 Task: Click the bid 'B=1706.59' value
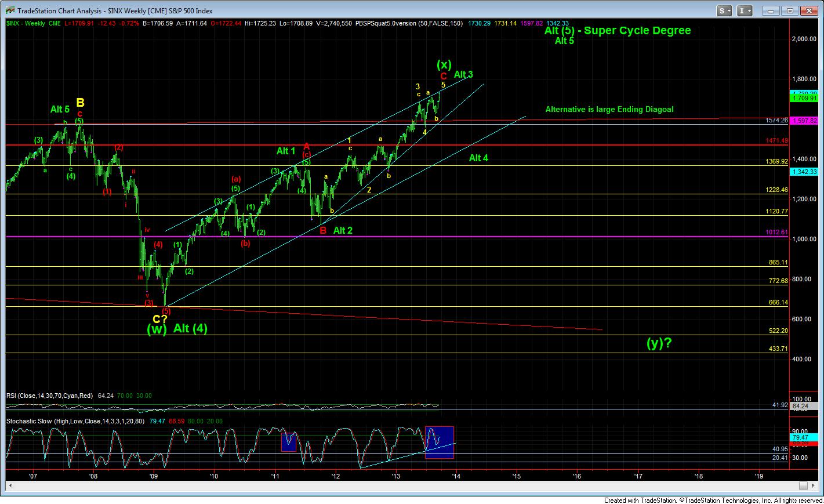158,23
